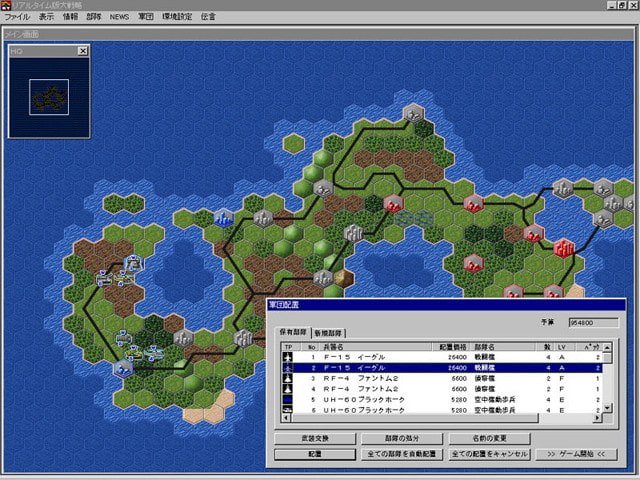Viewport: 640px width, 480px height.
Task: Click the app icon in the title bar
Action: point(7,6)
